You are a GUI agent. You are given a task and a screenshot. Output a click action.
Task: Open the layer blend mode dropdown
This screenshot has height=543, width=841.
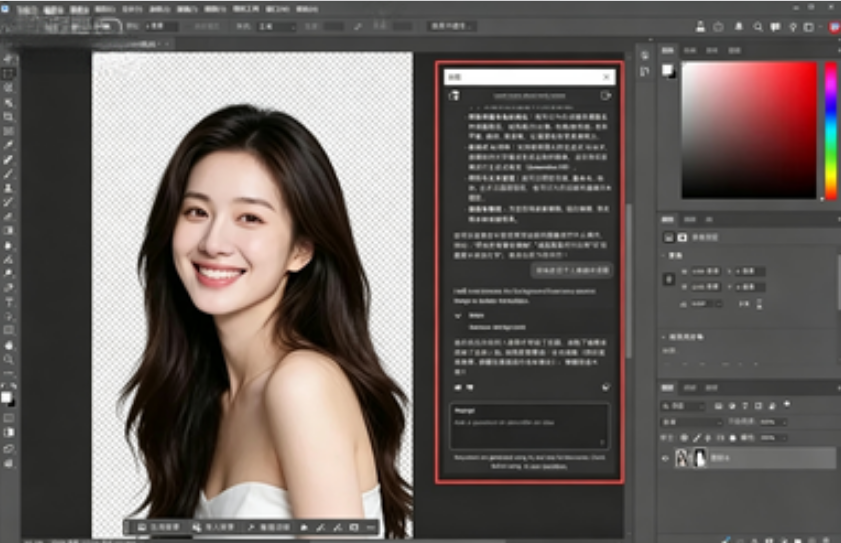693,422
